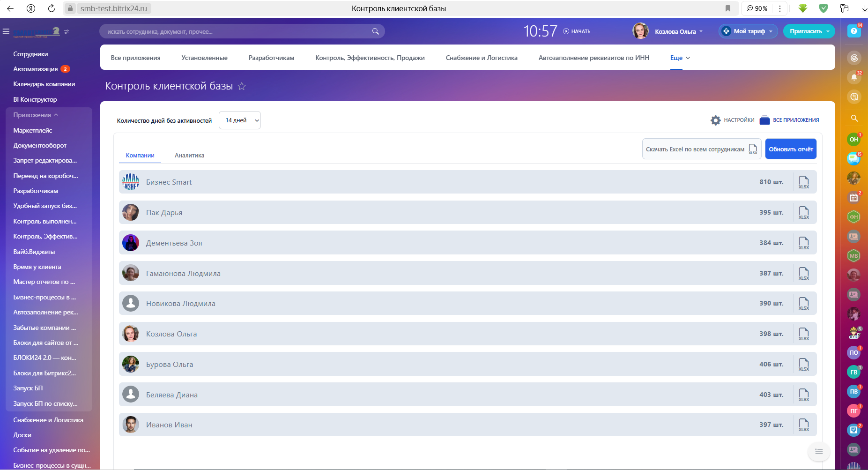The image size is (868, 470).
Task: Download XLSX report for Дементьева Зоя
Action: pyautogui.click(x=804, y=243)
